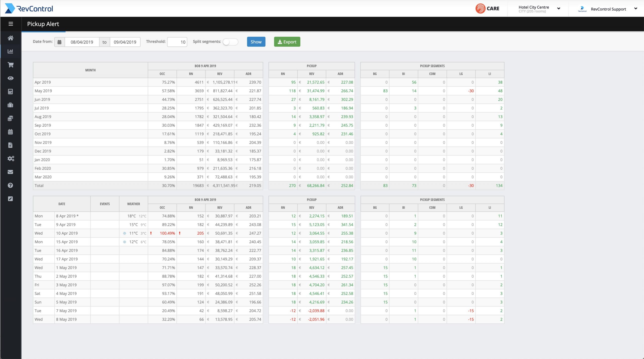This screenshot has width=644, height=359.
Task: Edit the start date field 08/04/2019
Action: 82,42
